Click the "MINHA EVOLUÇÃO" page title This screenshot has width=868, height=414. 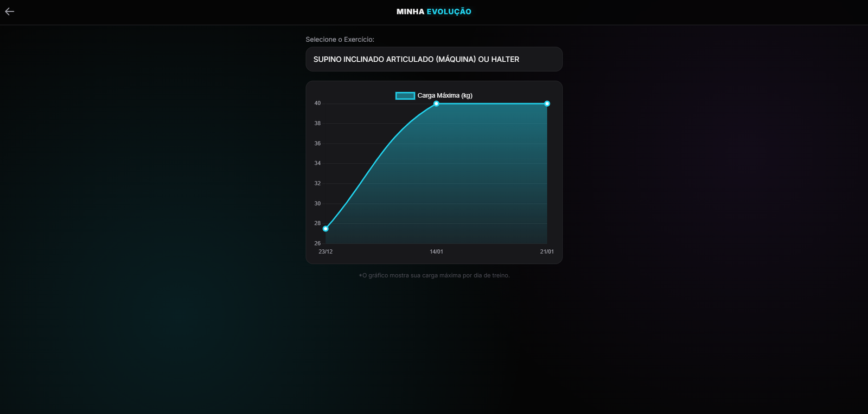[x=433, y=11]
